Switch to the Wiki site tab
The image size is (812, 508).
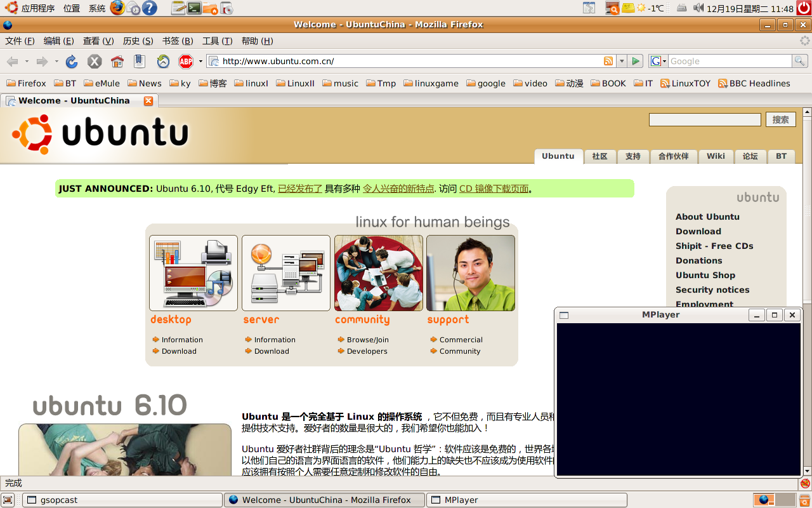pyautogui.click(x=716, y=156)
